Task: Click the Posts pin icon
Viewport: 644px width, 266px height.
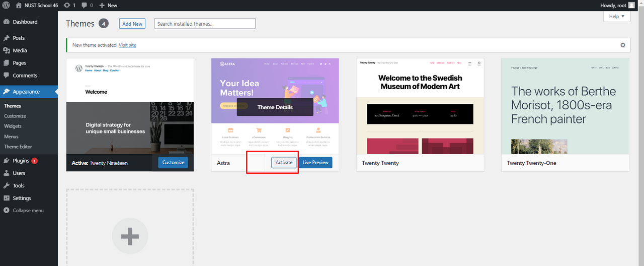Action: click(7, 38)
